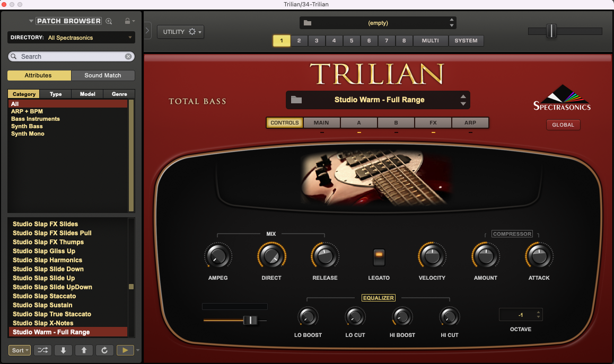Open the Sort dropdown

click(20, 350)
